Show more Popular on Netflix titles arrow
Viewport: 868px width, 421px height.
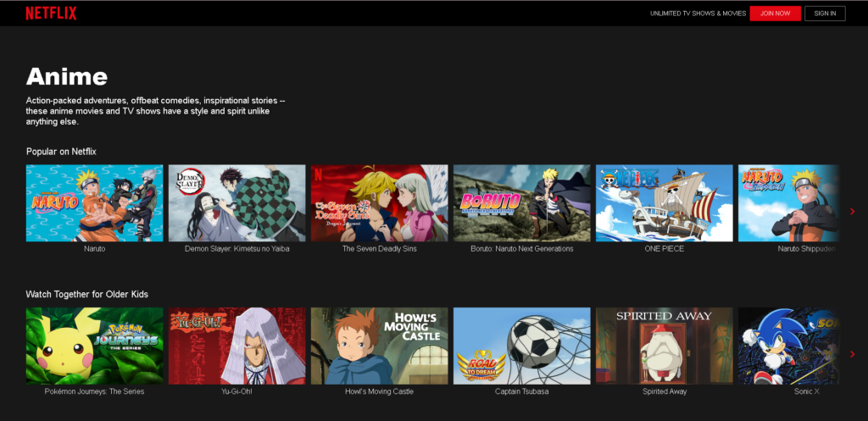point(852,211)
